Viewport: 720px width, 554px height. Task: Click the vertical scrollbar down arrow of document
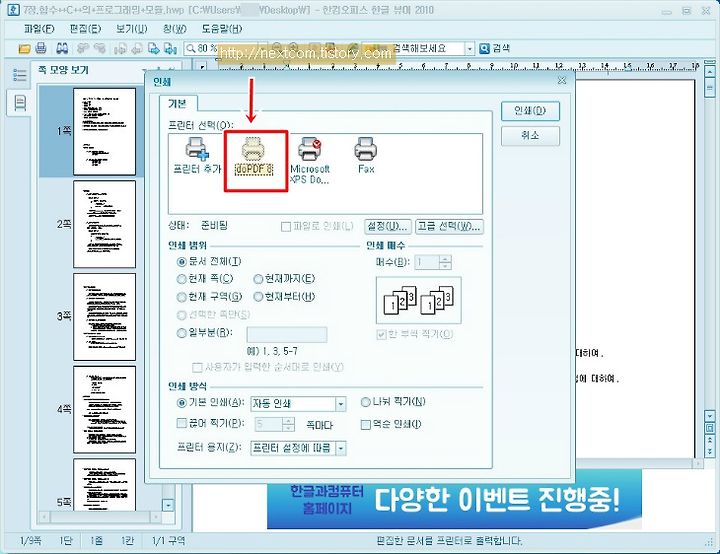(709, 416)
